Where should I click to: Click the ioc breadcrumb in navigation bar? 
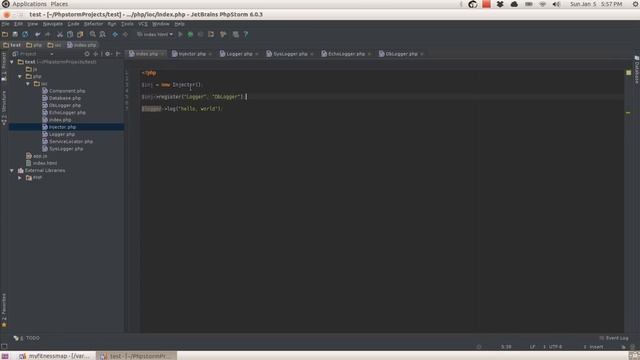point(54,45)
